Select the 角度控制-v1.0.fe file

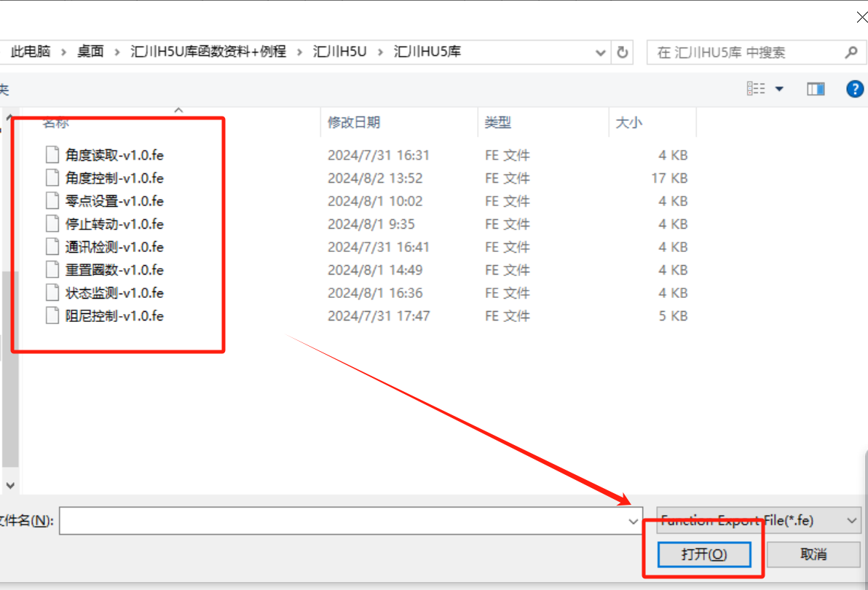(x=114, y=178)
